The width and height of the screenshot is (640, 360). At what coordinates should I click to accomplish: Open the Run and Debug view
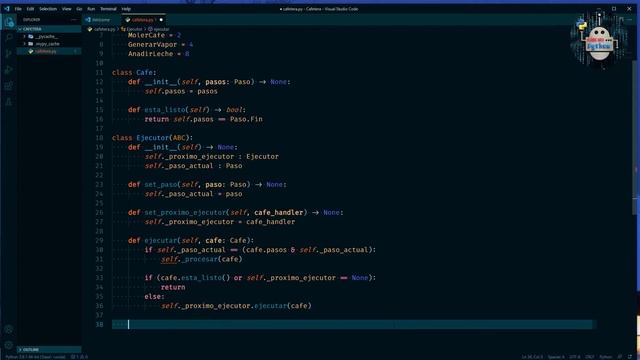click(9, 70)
